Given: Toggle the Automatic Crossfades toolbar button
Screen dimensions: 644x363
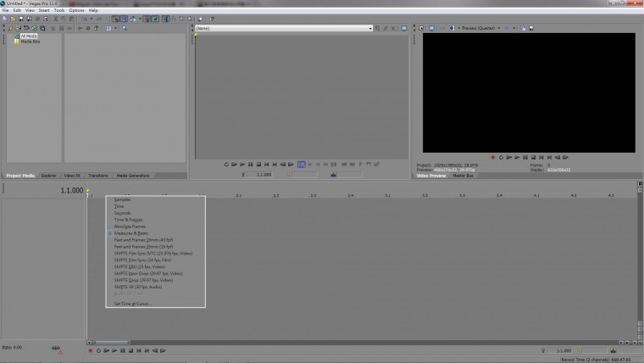Looking at the screenshot, I should coord(124,19).
